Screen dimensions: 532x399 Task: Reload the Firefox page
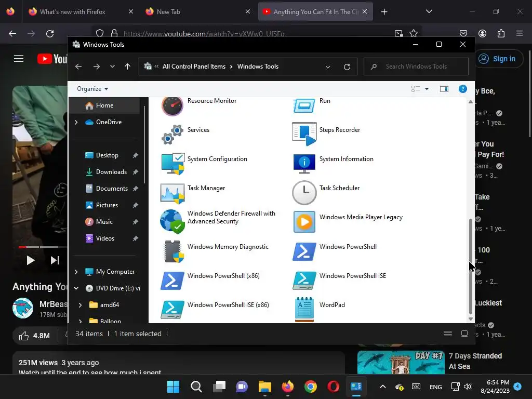click(50, 33)
